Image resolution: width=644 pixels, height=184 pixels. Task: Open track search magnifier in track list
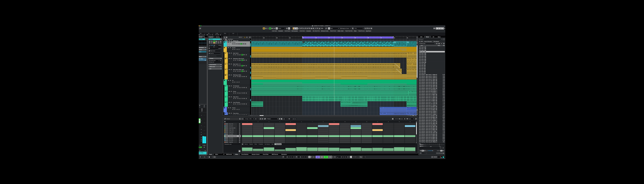pyautogui.click(x=250, y=37)
